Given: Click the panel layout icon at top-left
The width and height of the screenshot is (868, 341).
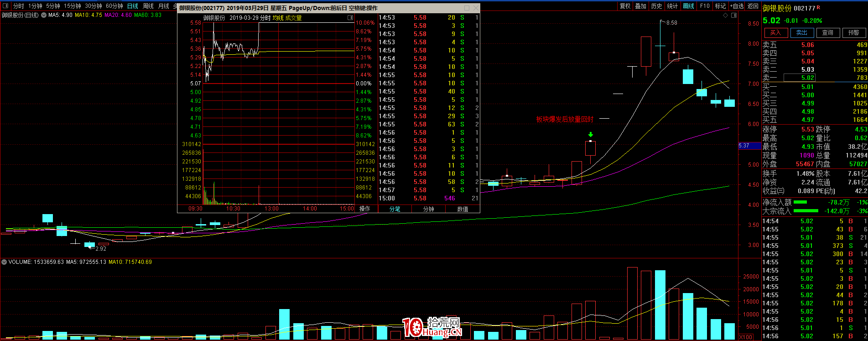Looking at the screenshot, I should click(x=5, y=6).
